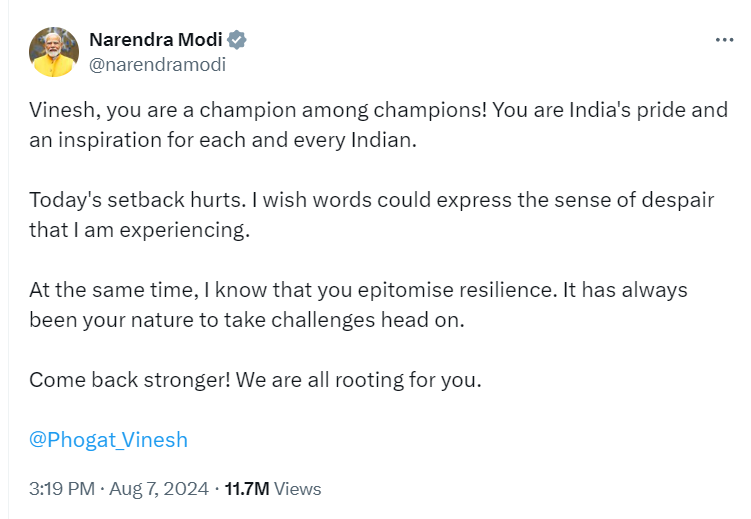Click the blue verified badge icon
This screenshot has width=751, height=519.
point(237,40)
